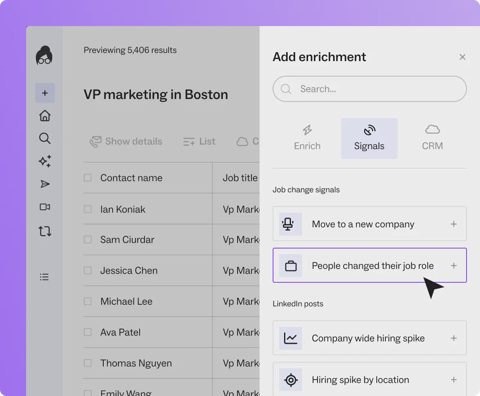Click the Show details button
480x396 pixels.
pyautogui.click(x=126, y=141)
